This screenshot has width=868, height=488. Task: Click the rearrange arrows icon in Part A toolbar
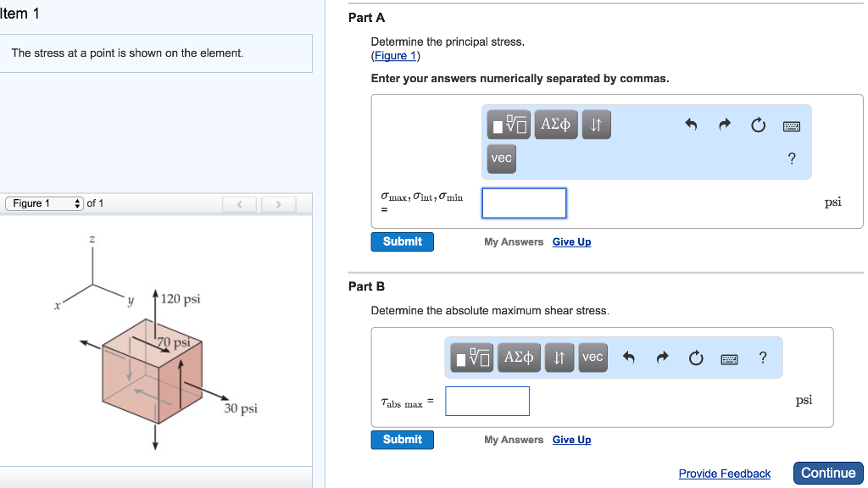tap(596, 124)
